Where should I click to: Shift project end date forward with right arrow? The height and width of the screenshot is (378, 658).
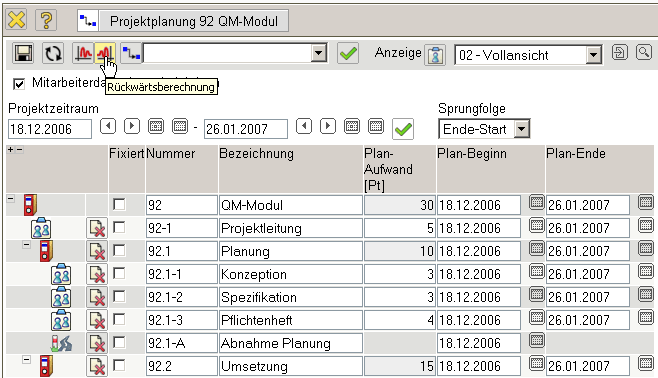(x=328, y=126)
